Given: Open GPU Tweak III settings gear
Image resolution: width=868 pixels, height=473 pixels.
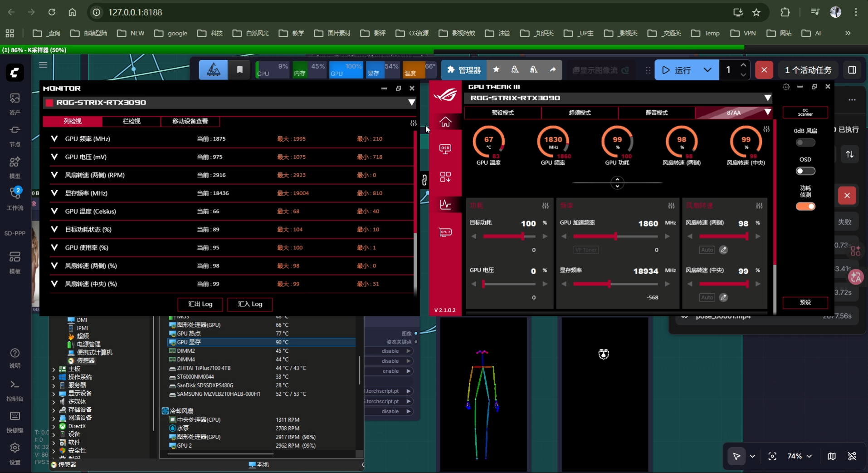Looking at the screenshot, I should pyautogui.click(x=786, y=87).
